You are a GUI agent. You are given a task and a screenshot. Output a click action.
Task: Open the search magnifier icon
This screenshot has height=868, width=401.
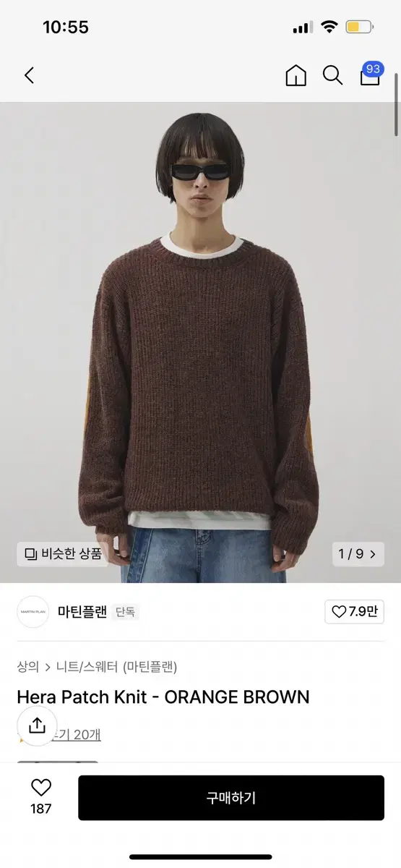(332, 75)
